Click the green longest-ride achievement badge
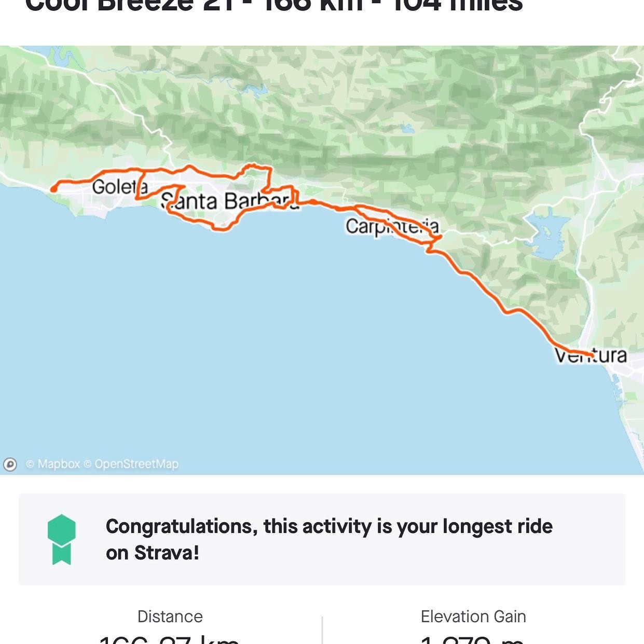 click(x=61, y=539)
